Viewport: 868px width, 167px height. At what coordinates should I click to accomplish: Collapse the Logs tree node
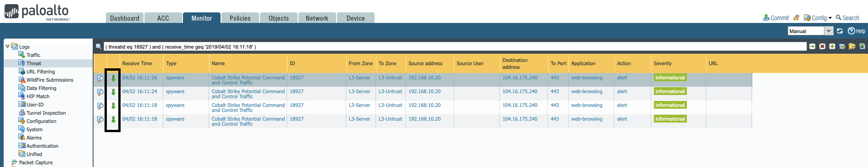tap(7, 46)
